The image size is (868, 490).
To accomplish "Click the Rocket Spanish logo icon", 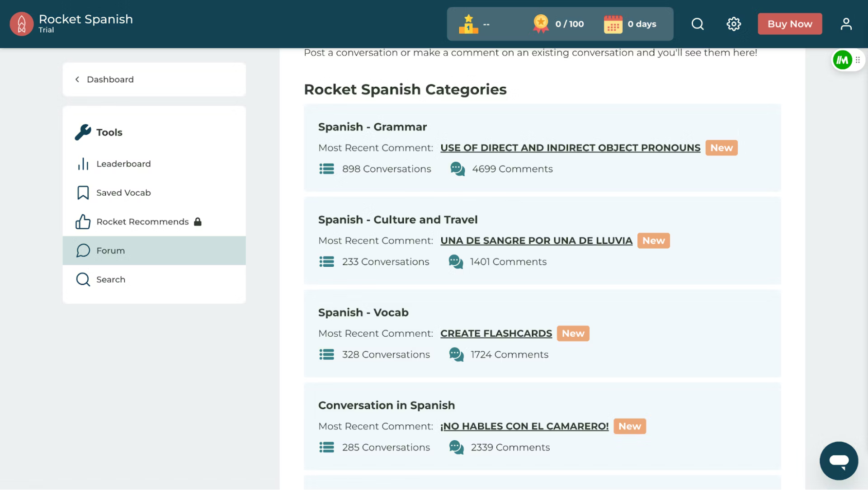I will point(21,24).
